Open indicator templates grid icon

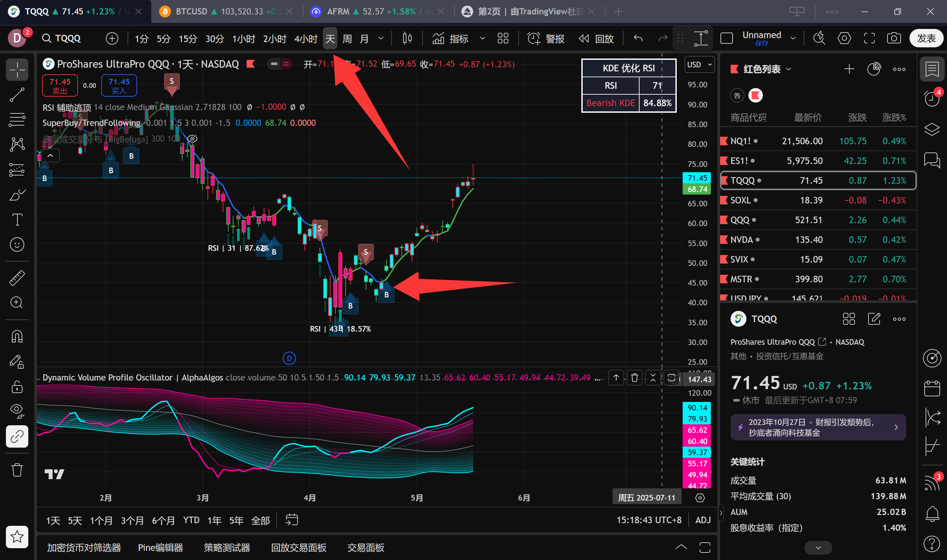[503, 38]
